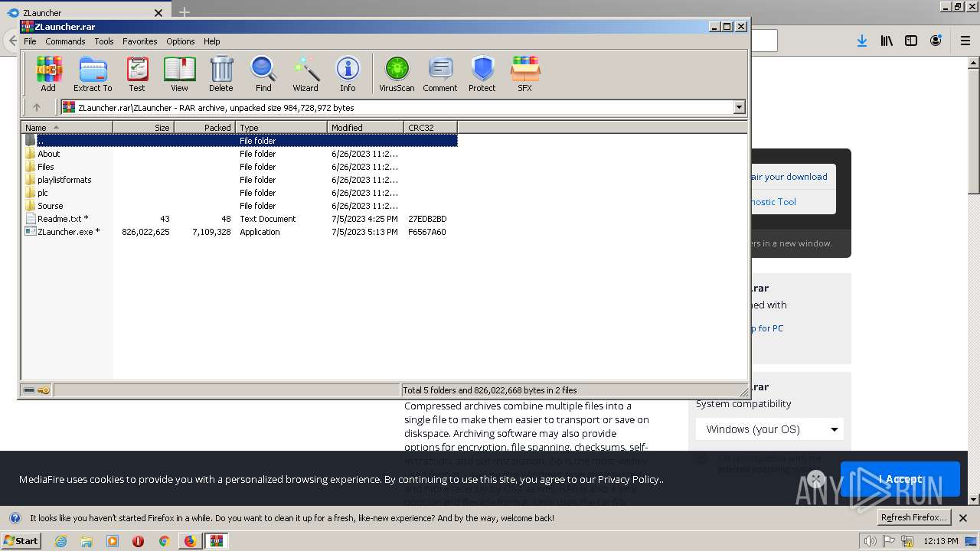
Task: Click the Extract To toolbar icon
Action: pos(93,74)
